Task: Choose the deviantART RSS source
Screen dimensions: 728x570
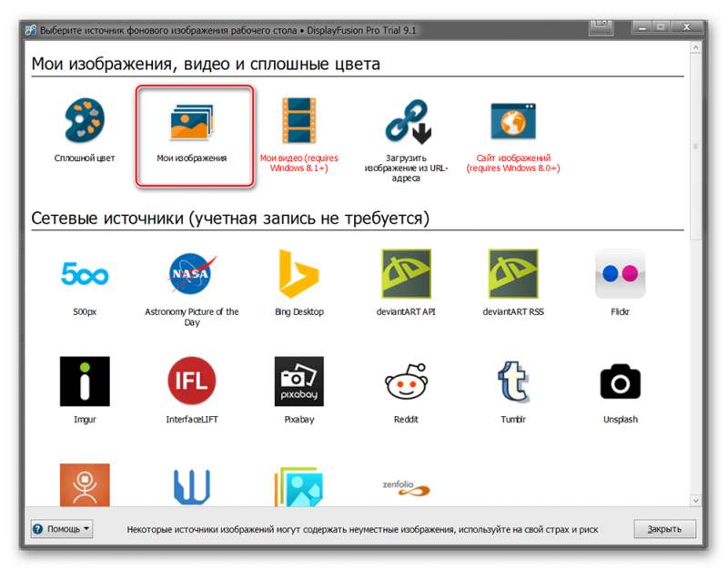Action: 513,274
